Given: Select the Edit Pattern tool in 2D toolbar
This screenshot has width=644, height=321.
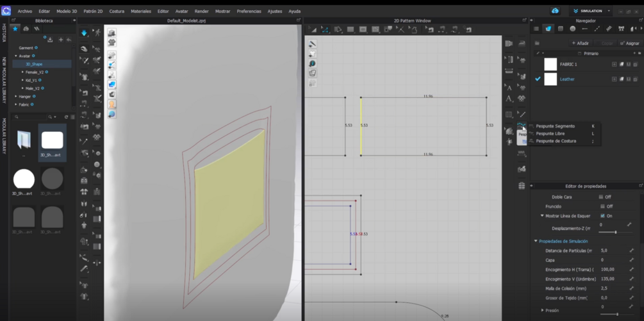Looking at the screenshot, I should 325,29.
